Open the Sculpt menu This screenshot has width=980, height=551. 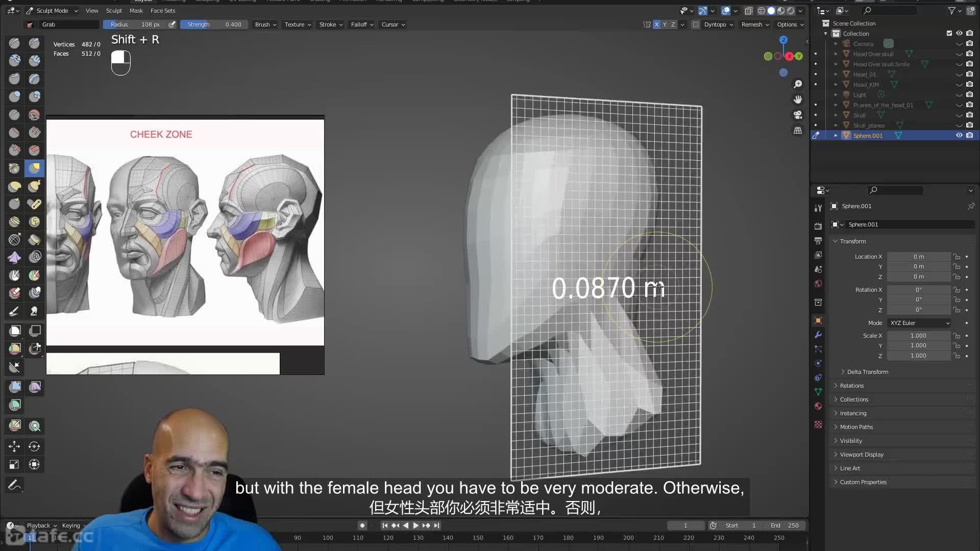pos(114,11)
